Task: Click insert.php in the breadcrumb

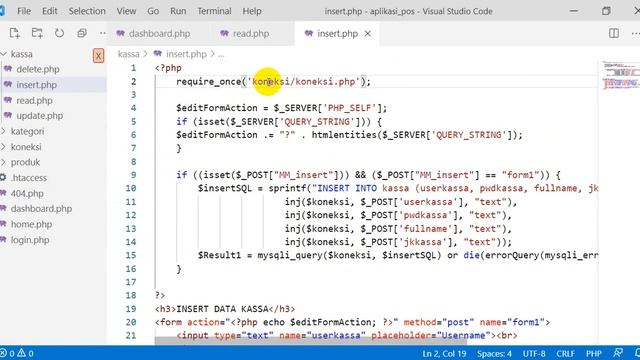Action: point(186,54)
